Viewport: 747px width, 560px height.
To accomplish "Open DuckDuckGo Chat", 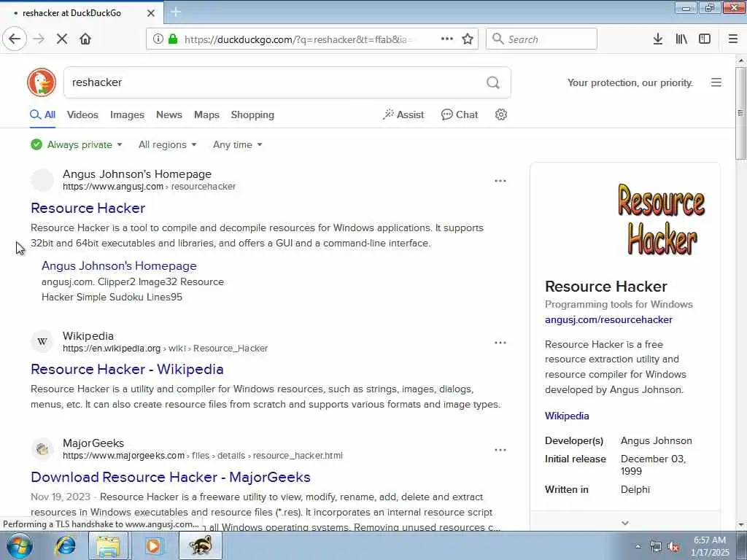I will pyautogui.click(x=460, y=114).
